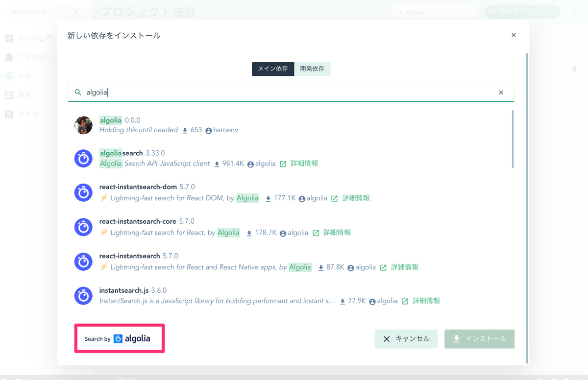Open 詳細情報 link for react-instantsearch-dom

[x=356, y=198]
